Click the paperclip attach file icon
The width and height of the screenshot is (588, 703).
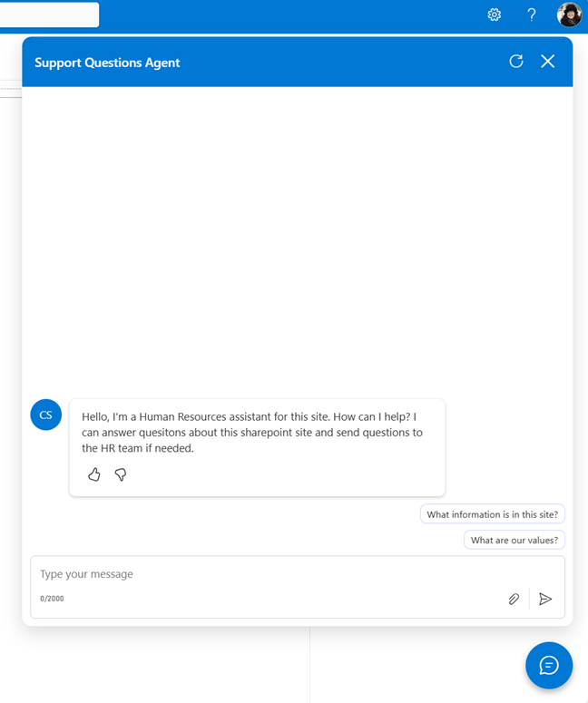click(514, 599)
